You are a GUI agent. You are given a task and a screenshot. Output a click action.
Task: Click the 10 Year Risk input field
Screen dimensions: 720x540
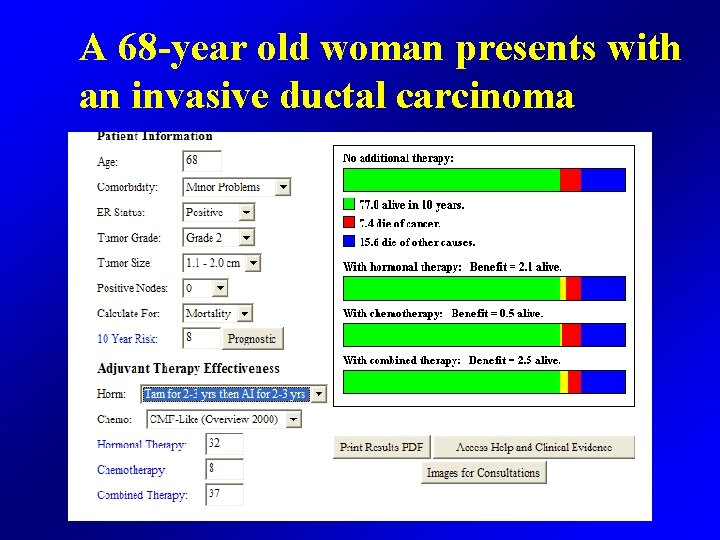tap(202, 338)
